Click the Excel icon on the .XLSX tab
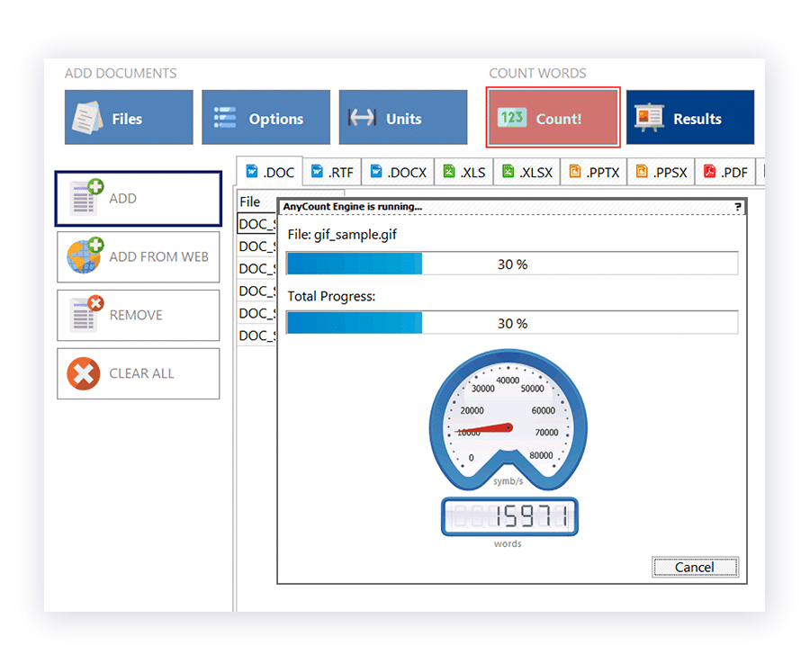 tap(508, 171)
